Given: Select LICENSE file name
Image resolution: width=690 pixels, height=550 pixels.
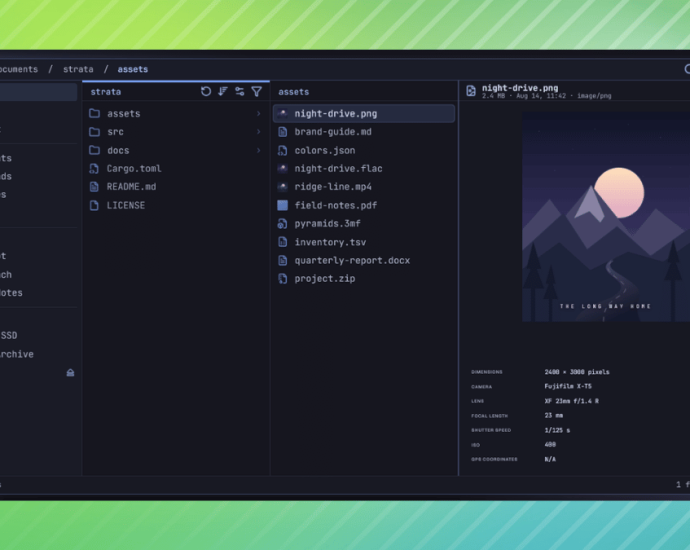Looking at the screenshot, I should [125, 205].
